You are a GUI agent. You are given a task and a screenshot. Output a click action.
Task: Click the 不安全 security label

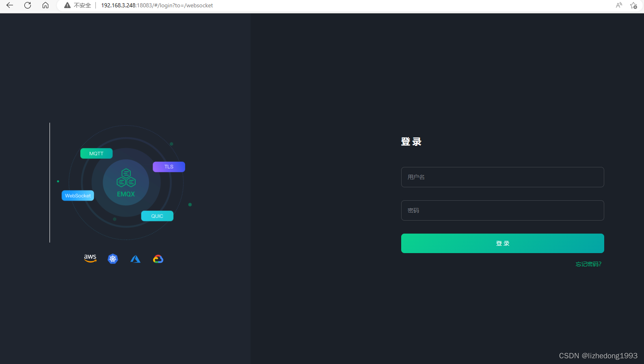82,5
